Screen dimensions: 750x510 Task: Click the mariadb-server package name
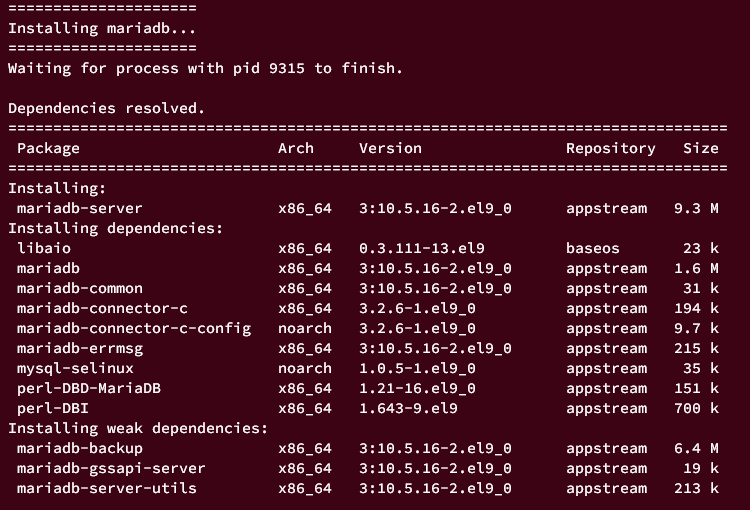[80, 208]
